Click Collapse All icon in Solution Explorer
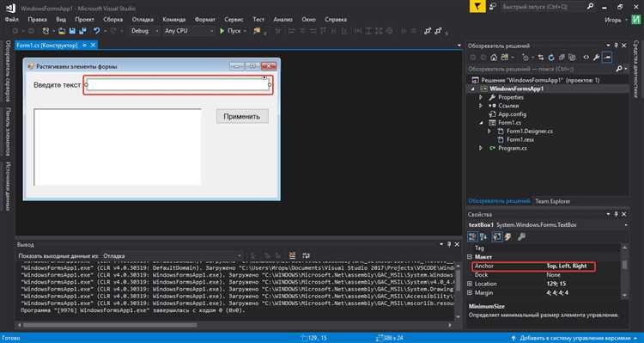Viewport: 644px width, 343px height. (561, 57)
